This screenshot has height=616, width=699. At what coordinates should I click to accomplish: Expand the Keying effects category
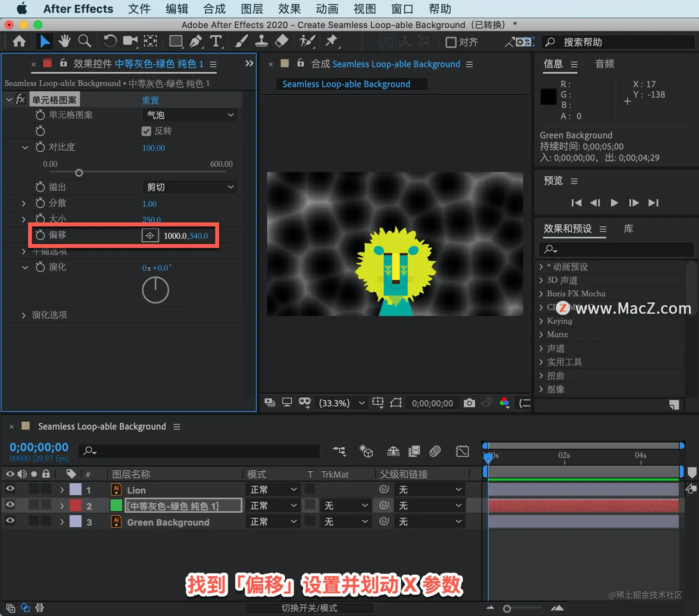tap(541, 321)
